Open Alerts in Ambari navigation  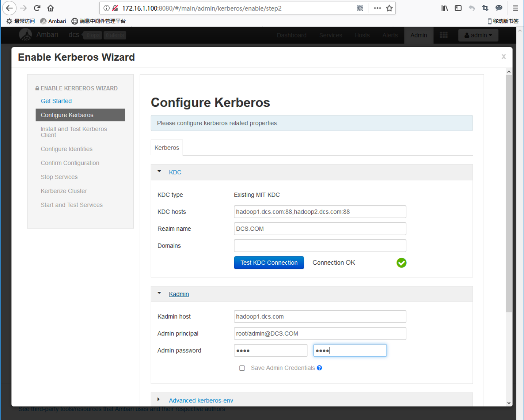click(390, 35)
